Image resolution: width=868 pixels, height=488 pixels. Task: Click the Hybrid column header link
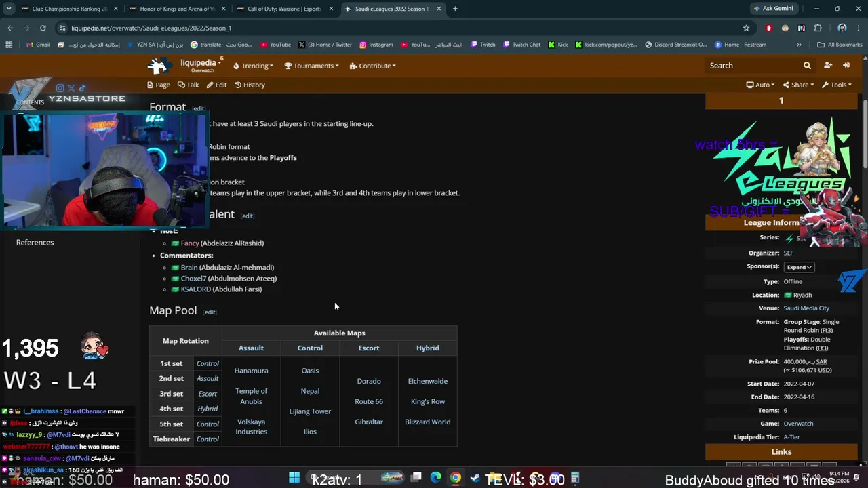(428, 348)
